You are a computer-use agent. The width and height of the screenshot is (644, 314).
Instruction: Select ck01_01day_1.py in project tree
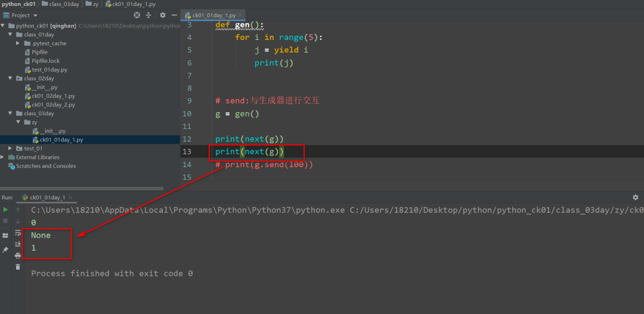[x=61, y=140]
